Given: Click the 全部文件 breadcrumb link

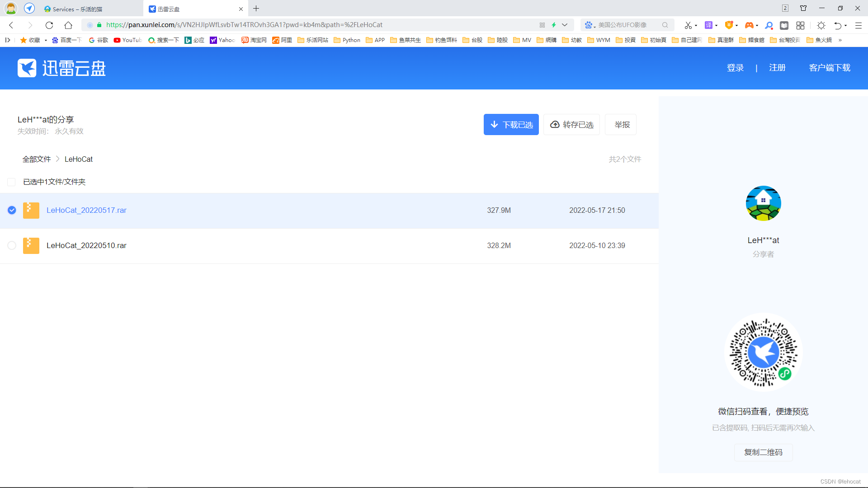Looking at the screenshot, I should (37, 159).
